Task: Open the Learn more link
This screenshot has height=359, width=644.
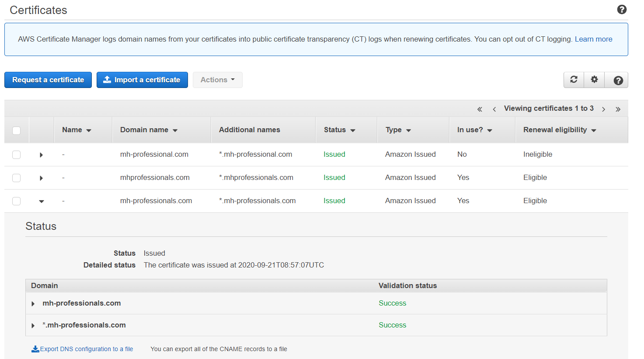Action: [593, 39]
